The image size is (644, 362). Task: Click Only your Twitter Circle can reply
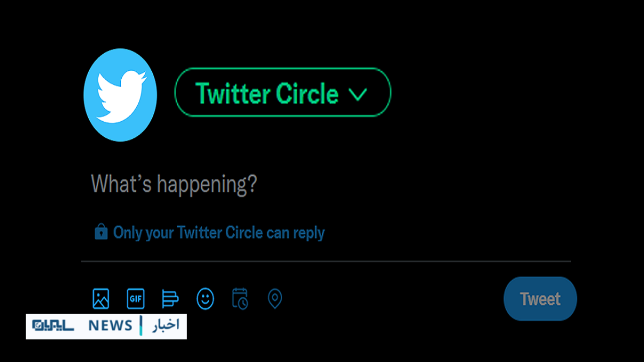click(219, 232)
